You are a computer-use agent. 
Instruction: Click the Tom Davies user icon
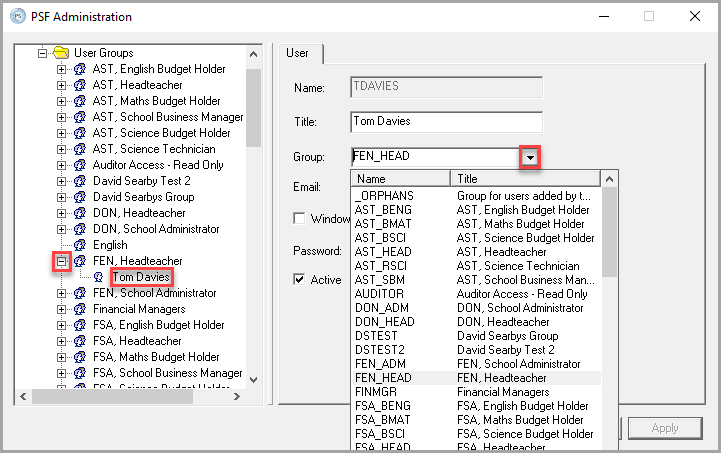(x=99, y=277)
